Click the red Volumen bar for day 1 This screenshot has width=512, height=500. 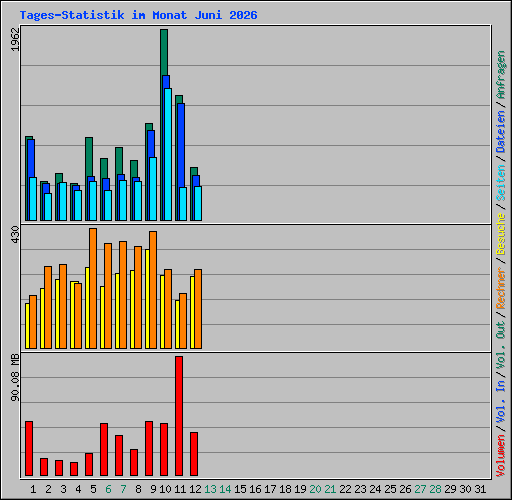29,448
